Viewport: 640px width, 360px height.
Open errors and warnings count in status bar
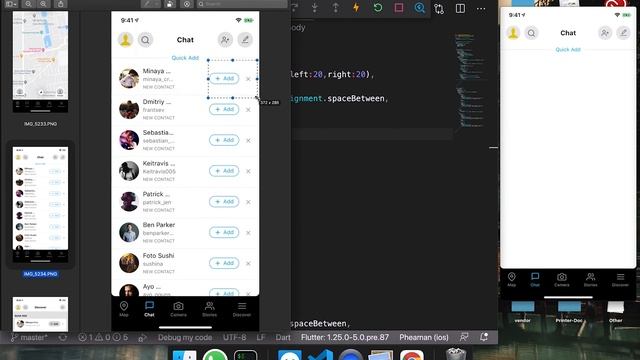click(104, 338)
